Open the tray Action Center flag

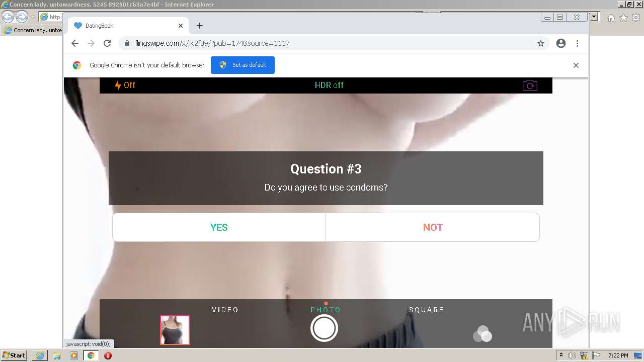coord(596,355)
